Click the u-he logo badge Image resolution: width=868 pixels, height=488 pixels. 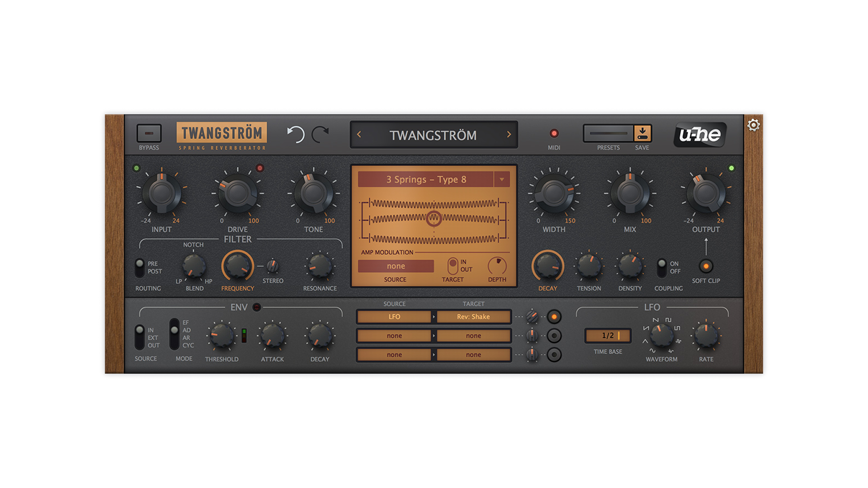click(700, 135)
